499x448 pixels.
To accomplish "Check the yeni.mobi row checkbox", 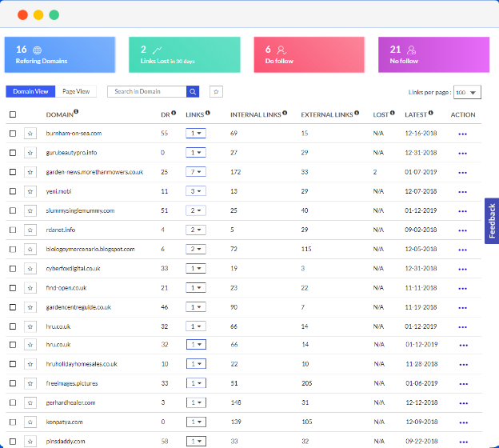I will pyautogui.click(x=13, y=191).
